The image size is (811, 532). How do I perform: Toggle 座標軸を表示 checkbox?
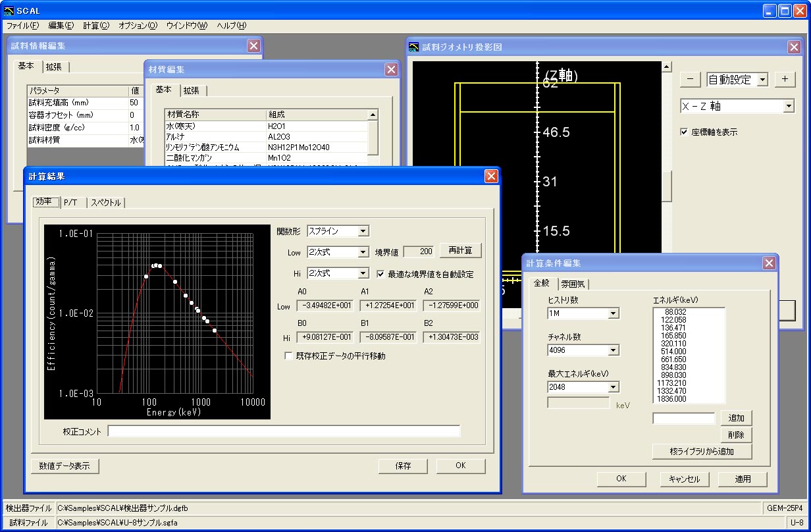(684, 132)
